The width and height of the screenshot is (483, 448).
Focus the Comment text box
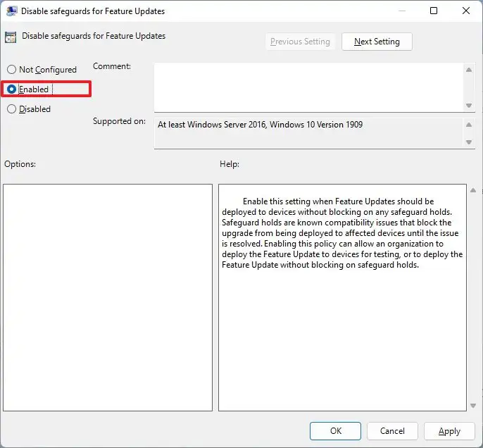point(308,87)
